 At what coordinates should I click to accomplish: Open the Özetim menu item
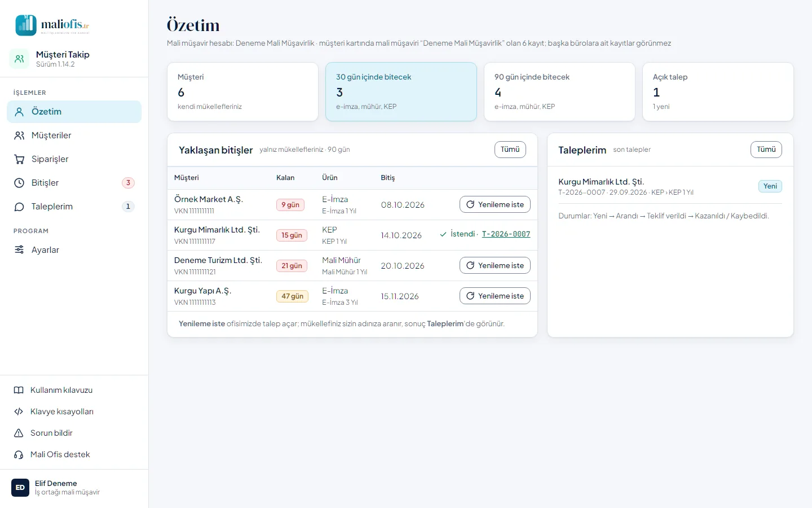click(x=74, y=112)
